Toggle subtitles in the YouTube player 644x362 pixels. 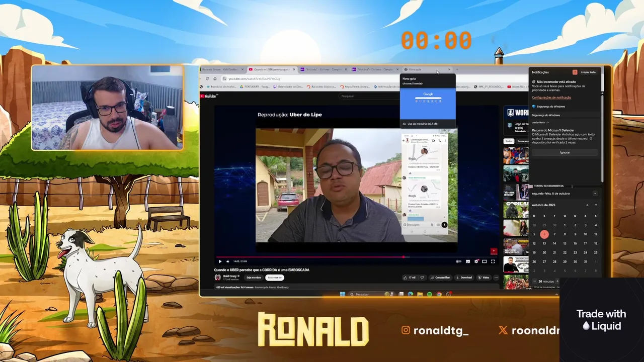click(468, 261)
